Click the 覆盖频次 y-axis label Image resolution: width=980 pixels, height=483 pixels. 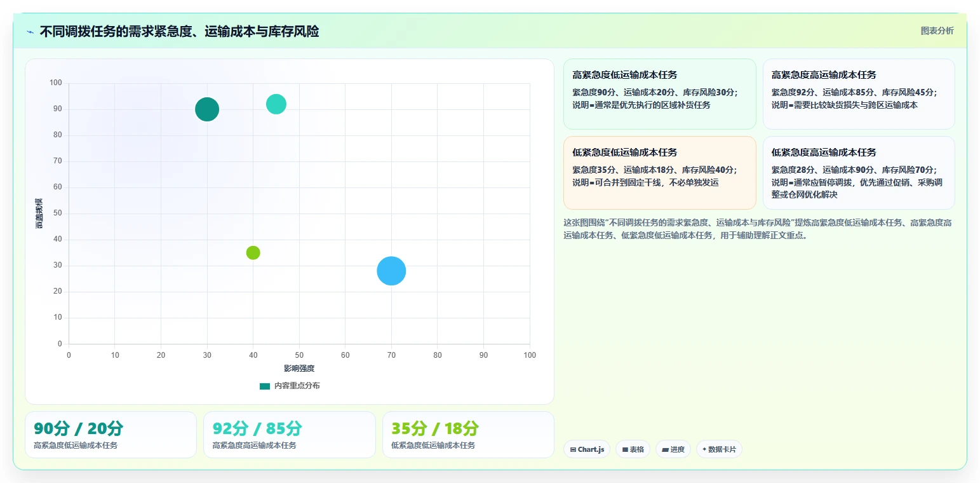coord(39,214)
